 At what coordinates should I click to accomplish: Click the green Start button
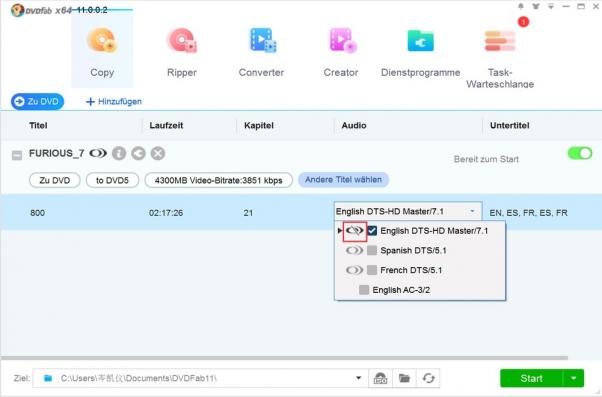[531, 379]
